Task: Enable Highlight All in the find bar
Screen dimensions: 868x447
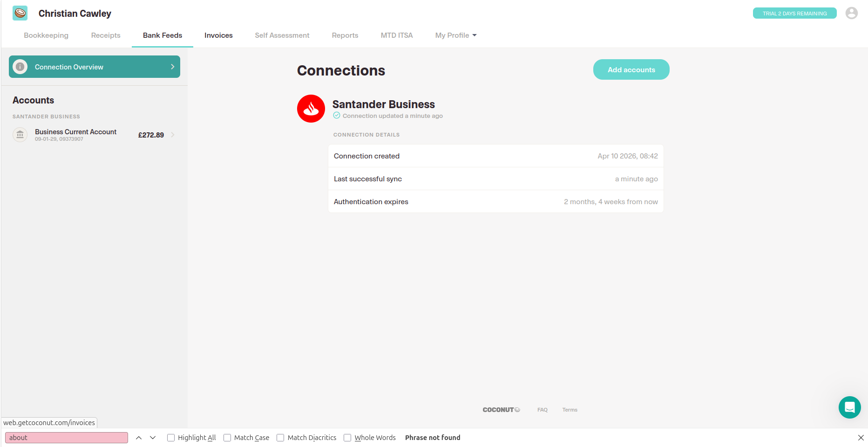Action: 171,437
